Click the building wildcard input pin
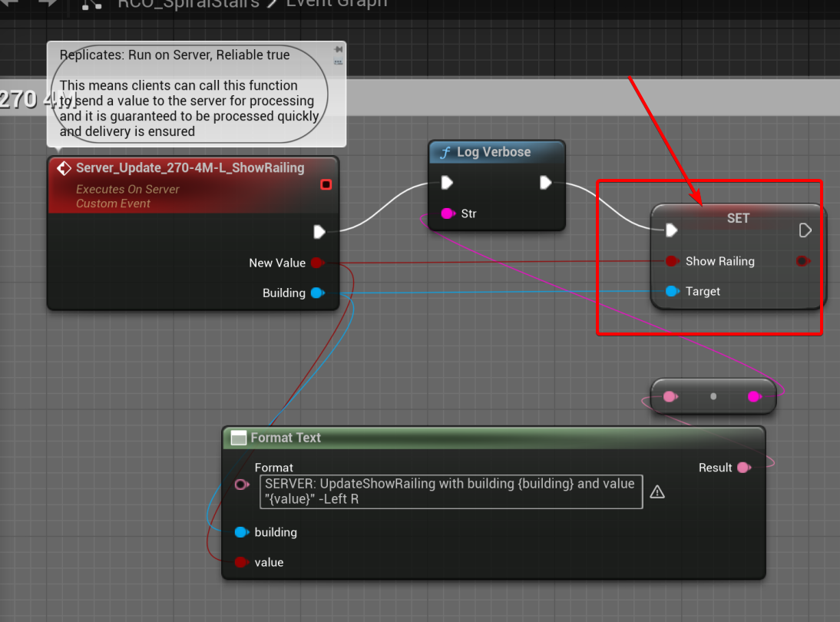This screenshot has height=622, width=840. click(x=242, y=532)
